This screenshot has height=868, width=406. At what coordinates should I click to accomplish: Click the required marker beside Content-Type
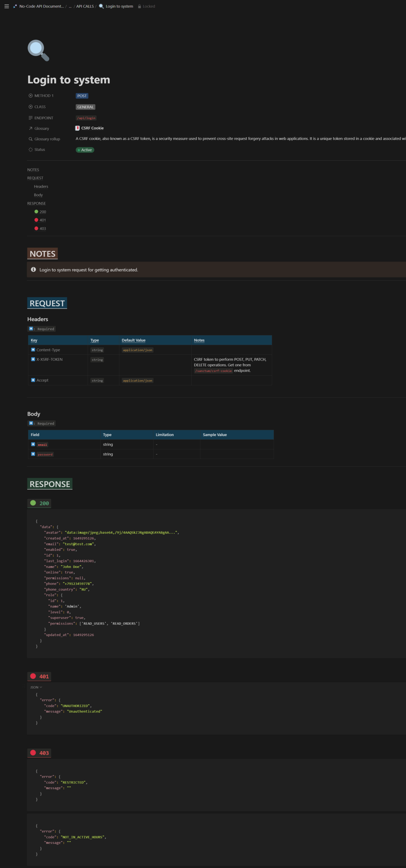click(33, 350)
